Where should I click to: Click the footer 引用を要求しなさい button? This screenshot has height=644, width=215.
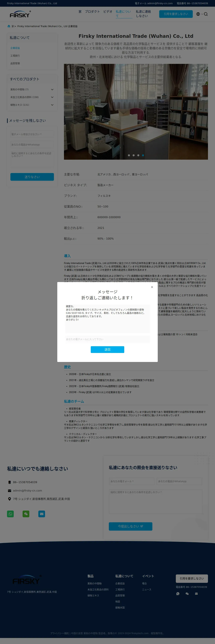click(x=192, y=578)
